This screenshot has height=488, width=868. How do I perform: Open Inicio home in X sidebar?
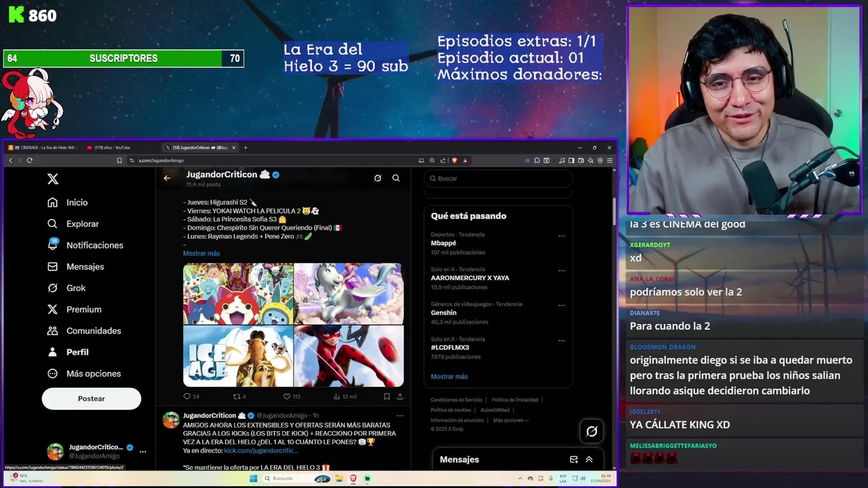[68, 203]
